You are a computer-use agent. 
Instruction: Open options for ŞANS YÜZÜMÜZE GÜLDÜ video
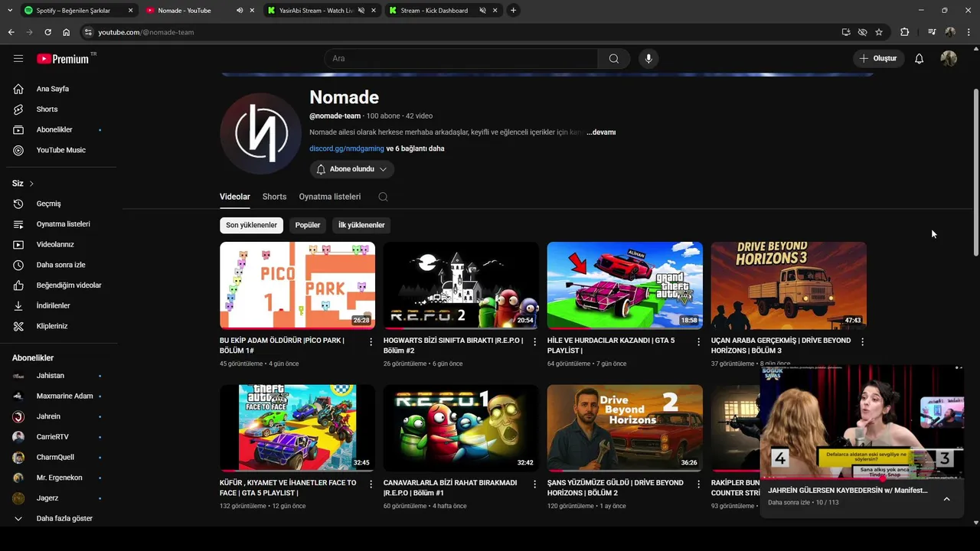[698, 484]
